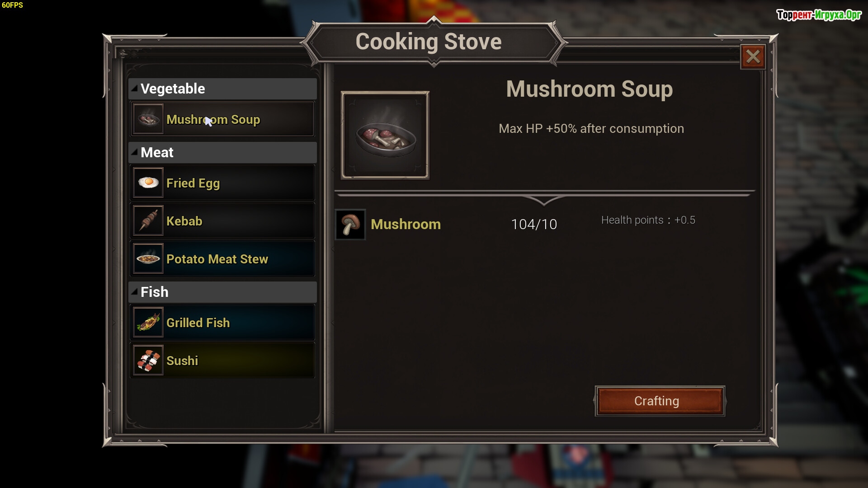Choose the Grilled Fish icon

(148, 322)
